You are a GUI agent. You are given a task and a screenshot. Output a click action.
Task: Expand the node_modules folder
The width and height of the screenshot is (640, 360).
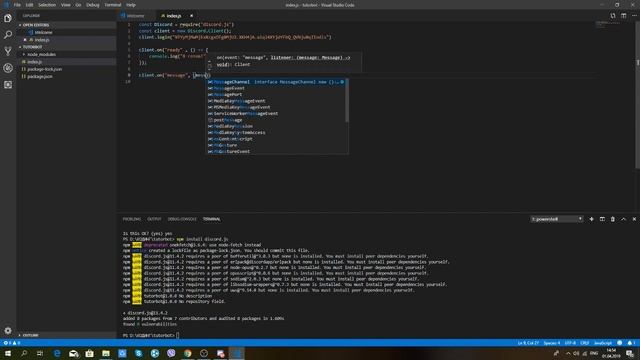pos(41,54)
